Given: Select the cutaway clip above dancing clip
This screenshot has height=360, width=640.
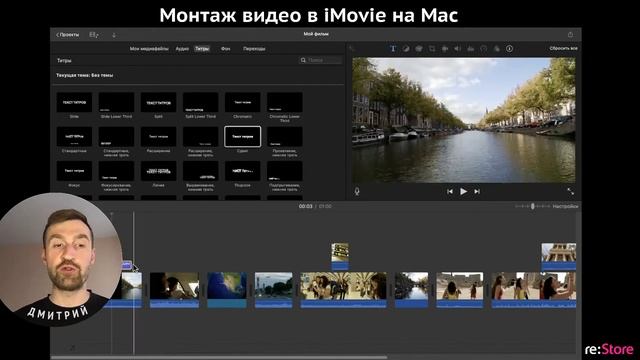Looking at the screenshot, I should point(340,256).
